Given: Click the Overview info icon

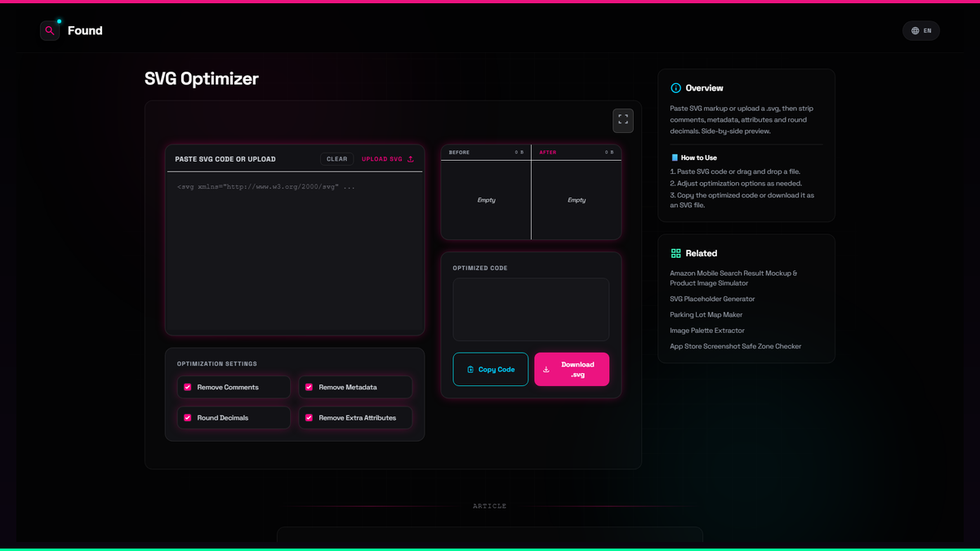Looking at the screenshot, I should click(675, 88).
